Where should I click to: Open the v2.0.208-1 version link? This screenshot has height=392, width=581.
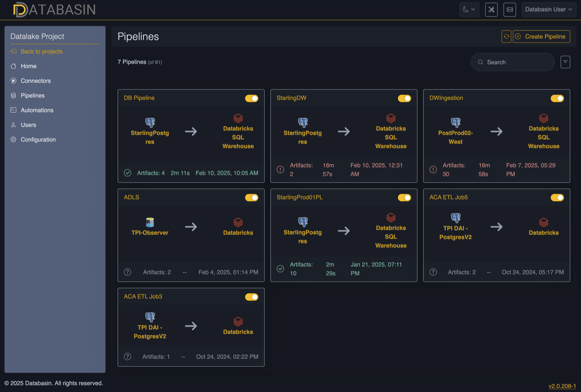[x=562, y=386]
